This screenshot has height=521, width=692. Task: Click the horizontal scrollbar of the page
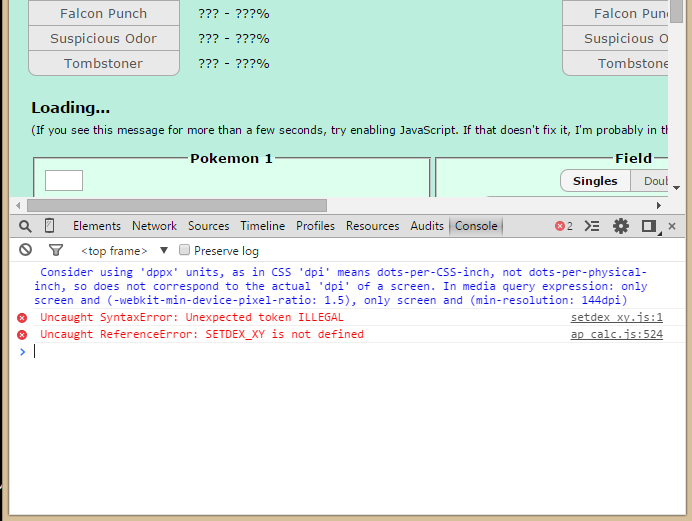tap(170, 204)
